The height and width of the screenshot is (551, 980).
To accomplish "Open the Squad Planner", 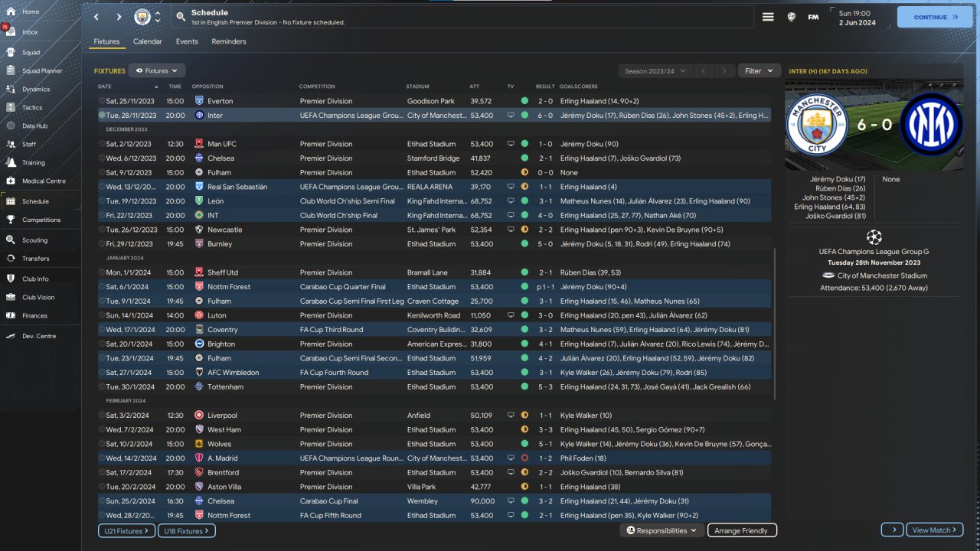I will (x=42, y=71).
